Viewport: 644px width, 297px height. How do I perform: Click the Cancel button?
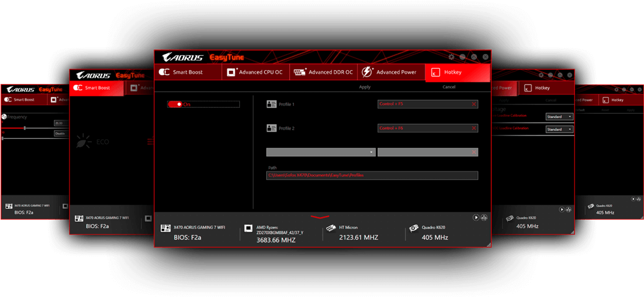(x=448, y=87)
